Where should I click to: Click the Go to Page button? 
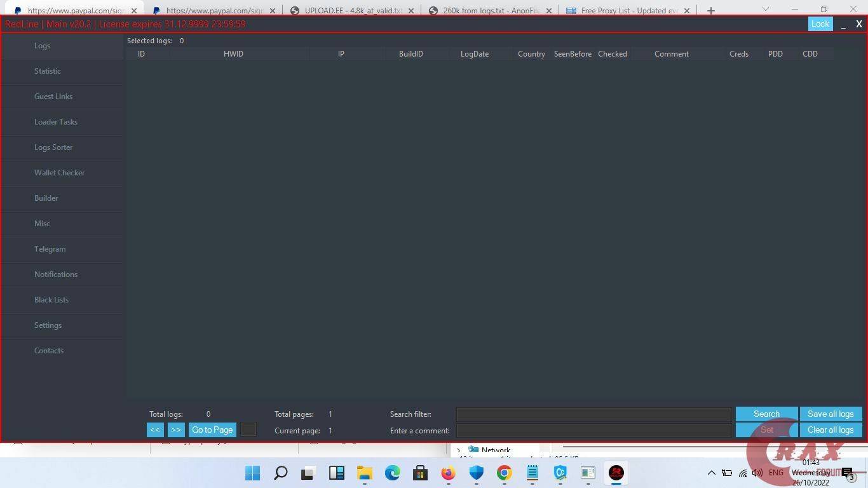point(212,430)
